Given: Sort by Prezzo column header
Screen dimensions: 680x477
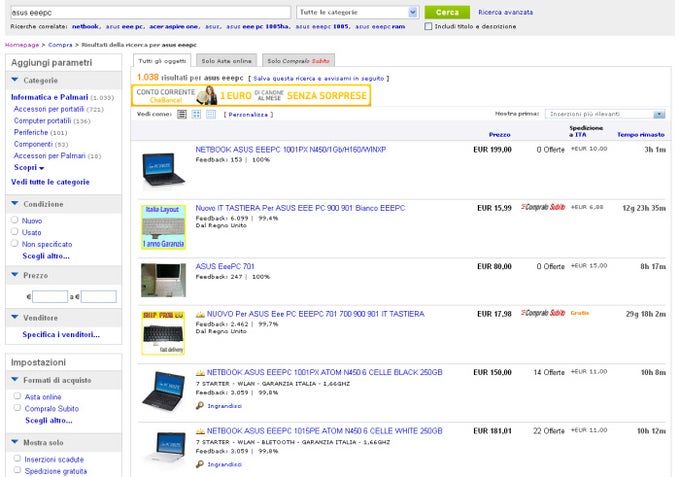Looking at the screenshot, I should (x=500, y=135).
